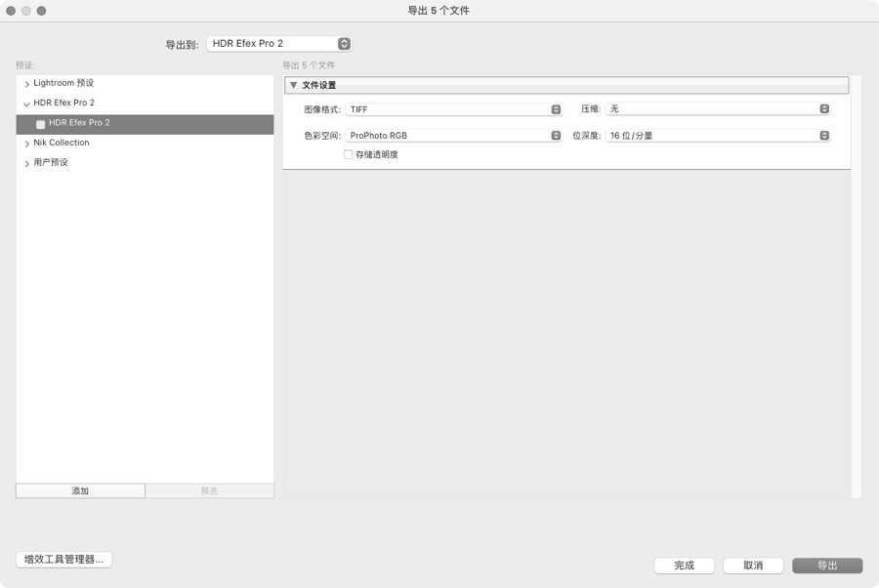Open 增效工具管理器 plug-in manager
The image size is (879, 588).
tap(63, 560)
